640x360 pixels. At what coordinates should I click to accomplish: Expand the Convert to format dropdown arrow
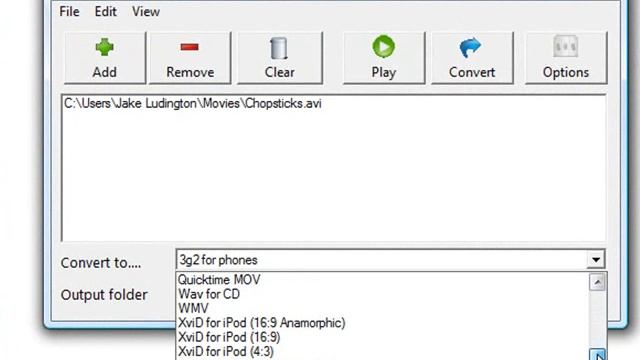coord(596,260)
